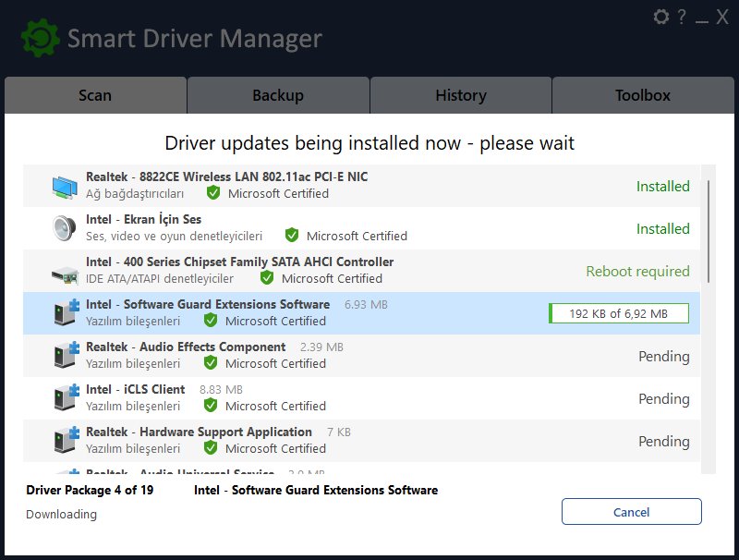Cancel the driver installation
Image resolution: width=739 pixels, height=560 pixels.
(x=632, y=511)
